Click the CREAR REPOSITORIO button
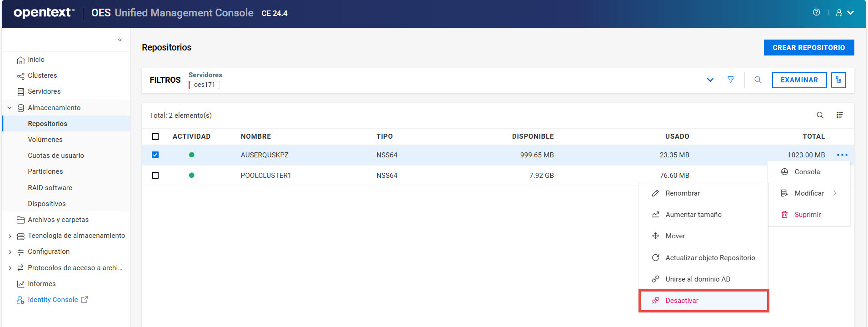 pyautogui.click(x=808, y=48)
